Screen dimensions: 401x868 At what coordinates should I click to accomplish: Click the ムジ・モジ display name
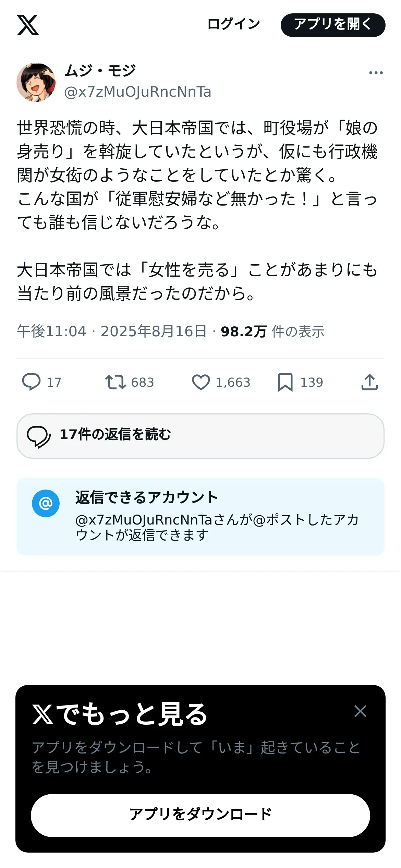pos(100,71)
